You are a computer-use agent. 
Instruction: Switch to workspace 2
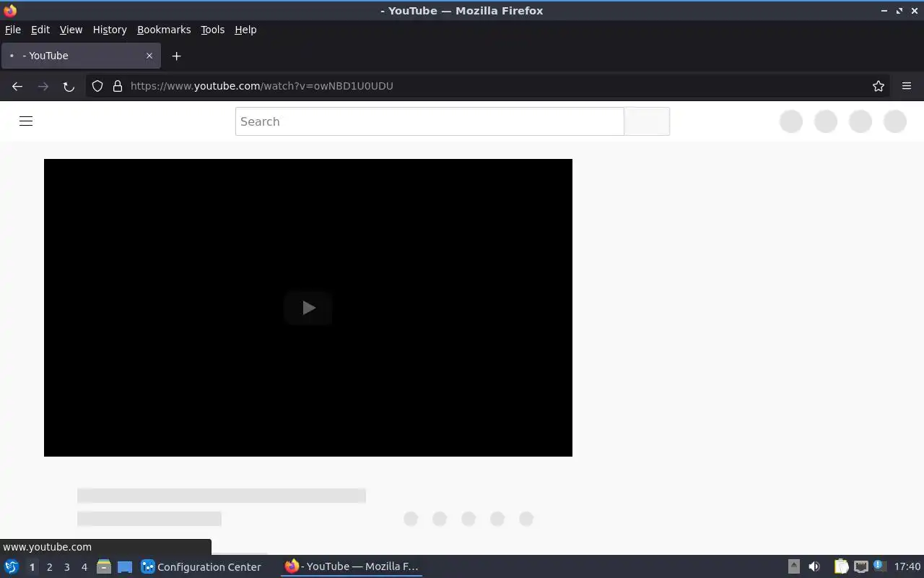pyautogui.click(x=49, y=567)
